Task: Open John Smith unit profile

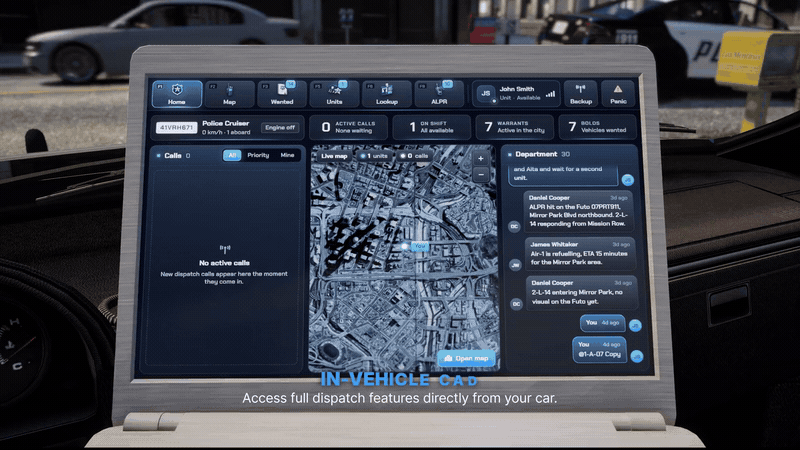Action: 516,94
